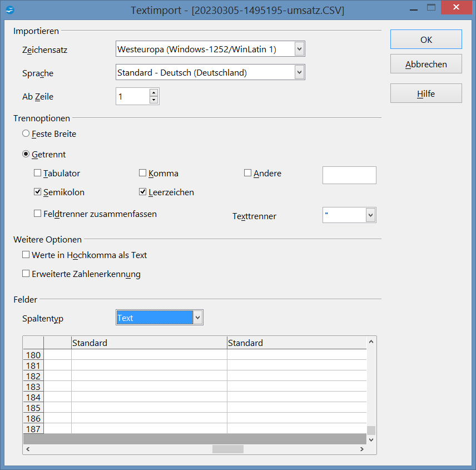The width and height of the screenshot is (476, 470).
Task: Uncheck the Semikolon separator checkbox
Action: click(x=37, y=192)
